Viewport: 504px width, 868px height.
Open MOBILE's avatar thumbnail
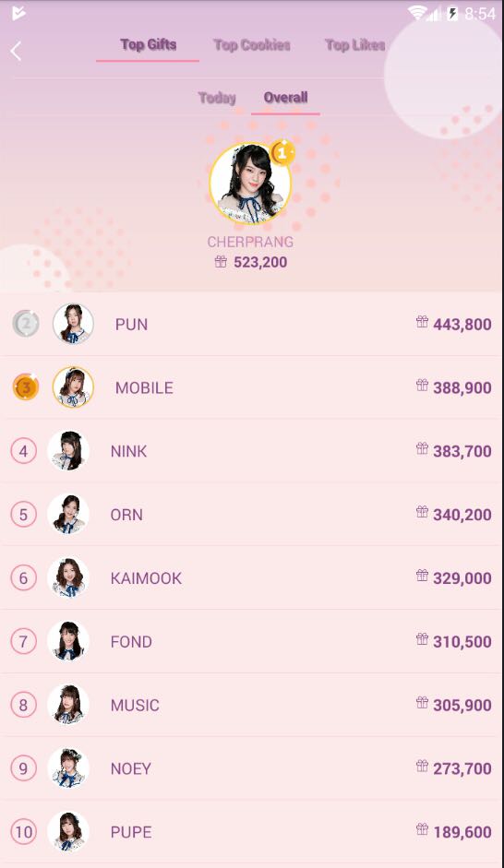click(73, 386)
